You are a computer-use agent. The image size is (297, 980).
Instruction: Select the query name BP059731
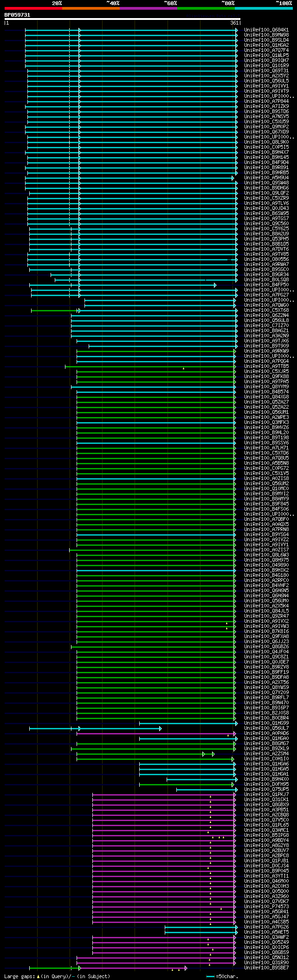[17, 15]
